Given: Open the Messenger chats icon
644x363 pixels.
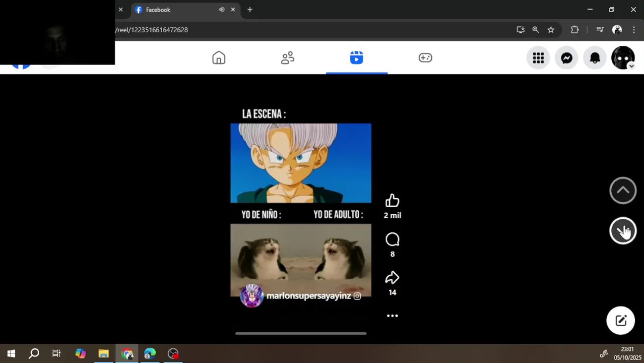Looking at the screenshot, I should tap(566, 58).
